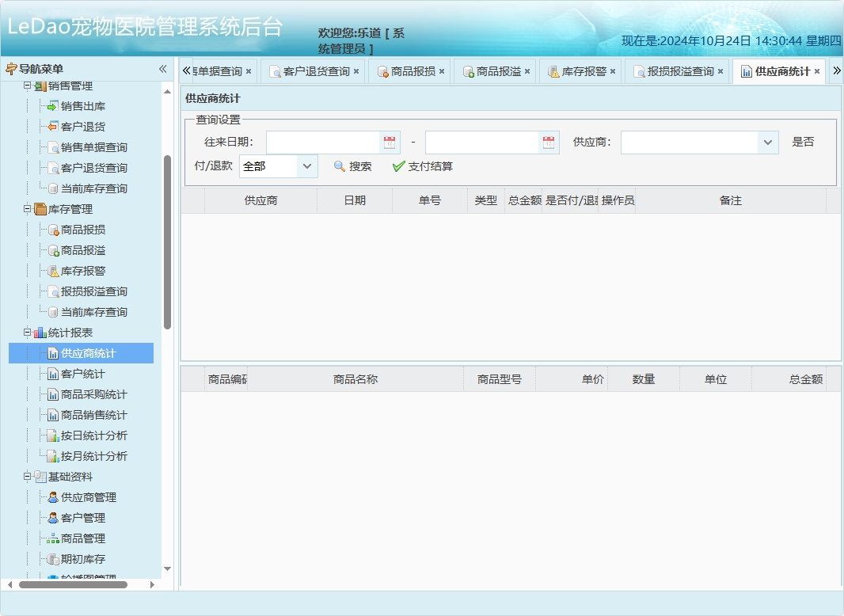Switch to the 商品报溢 tab
The image size is (844, 616).
tap(499, 70)
